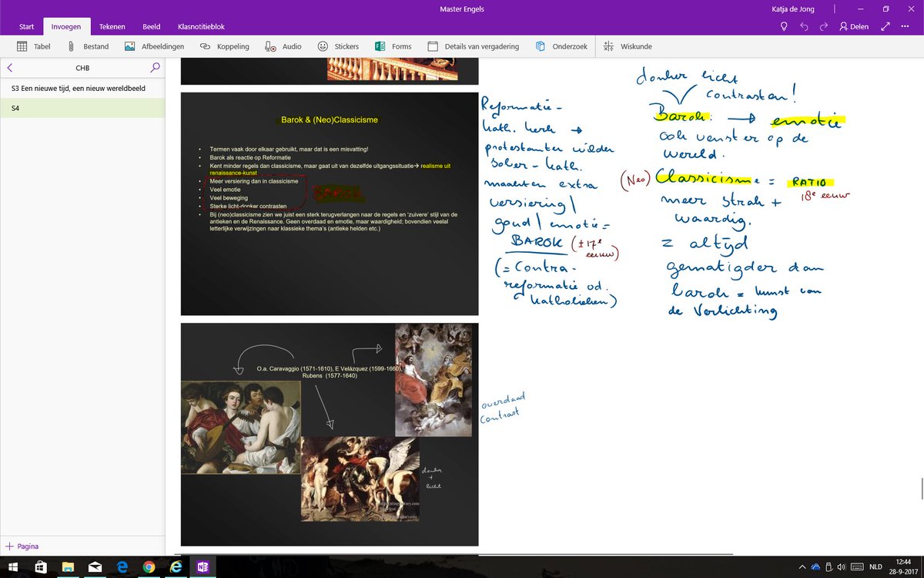The width and height of the screenshot is (924, 578).
Task: Attach a file with Bestand
Action: (87, 46)
